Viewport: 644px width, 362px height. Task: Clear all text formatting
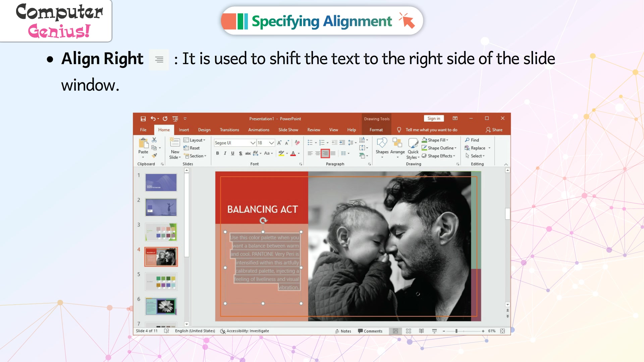click(297, 143)
